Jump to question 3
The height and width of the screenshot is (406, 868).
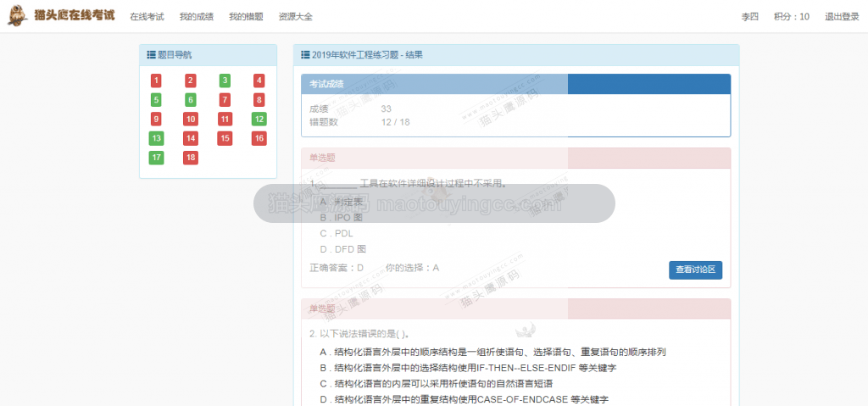click(x=225, y=81)
